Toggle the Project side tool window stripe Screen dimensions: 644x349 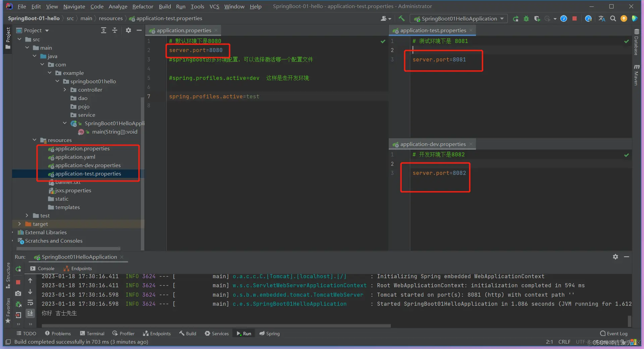[x=8, y=38]
